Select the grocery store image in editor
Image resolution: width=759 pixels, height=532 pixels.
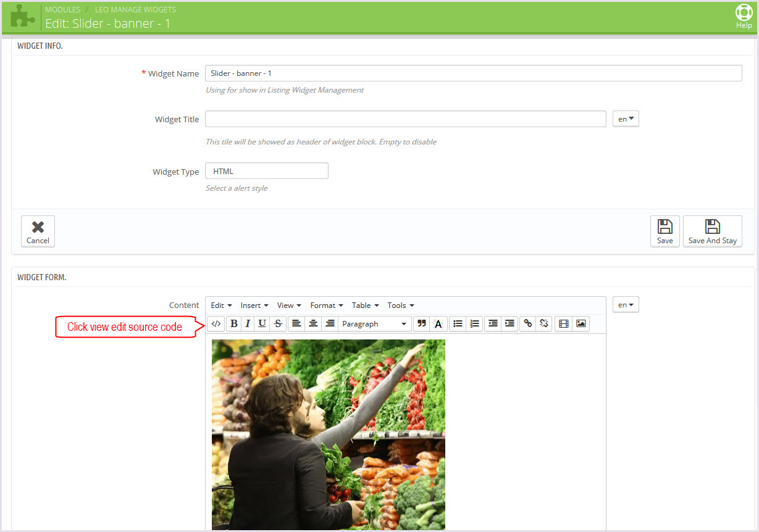click(x=329, y=434)
